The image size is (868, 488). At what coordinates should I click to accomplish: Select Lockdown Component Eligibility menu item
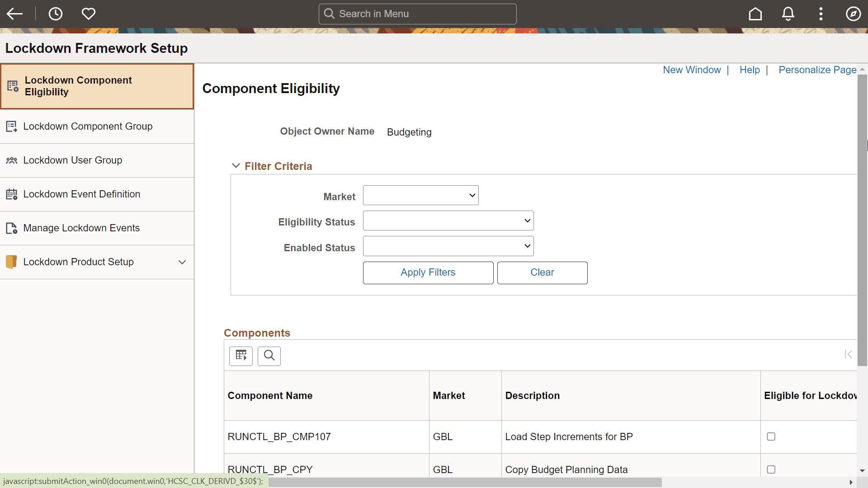tap(97, 86)
